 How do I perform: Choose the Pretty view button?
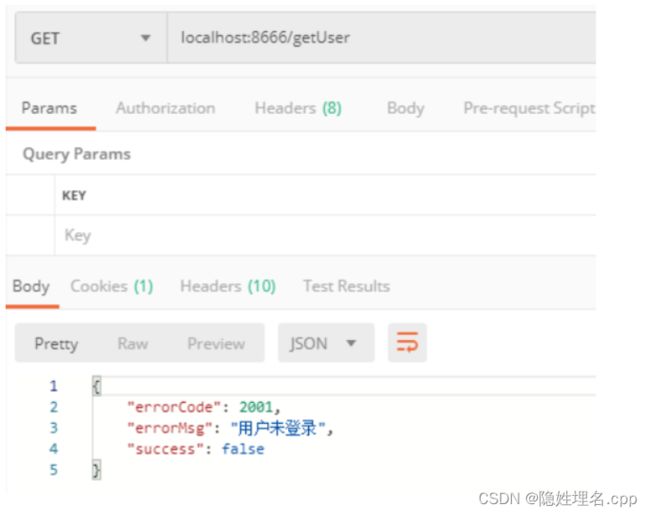click(x=56, y=344)
